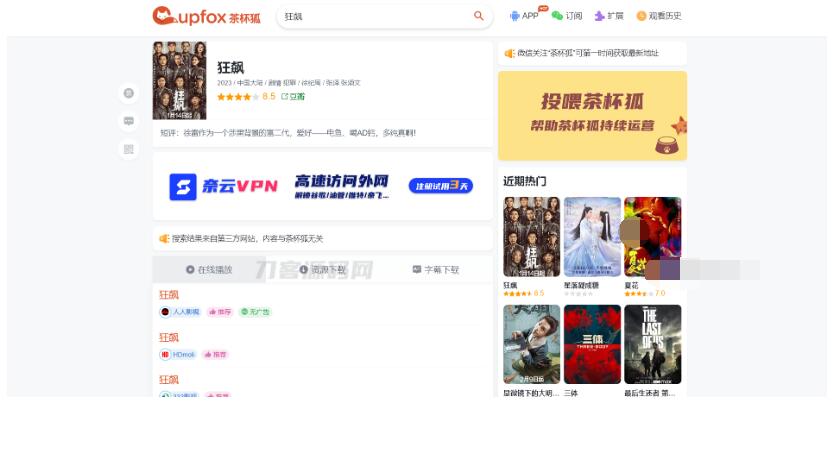Open the 三体 poster in 近期热门

click(x=592, y=344)
